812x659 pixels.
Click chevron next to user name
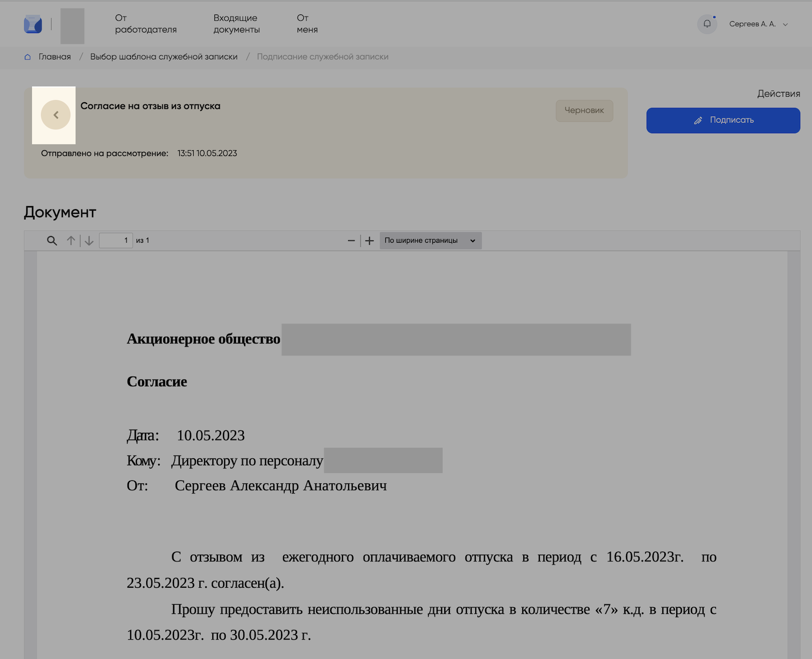[785, 24]
